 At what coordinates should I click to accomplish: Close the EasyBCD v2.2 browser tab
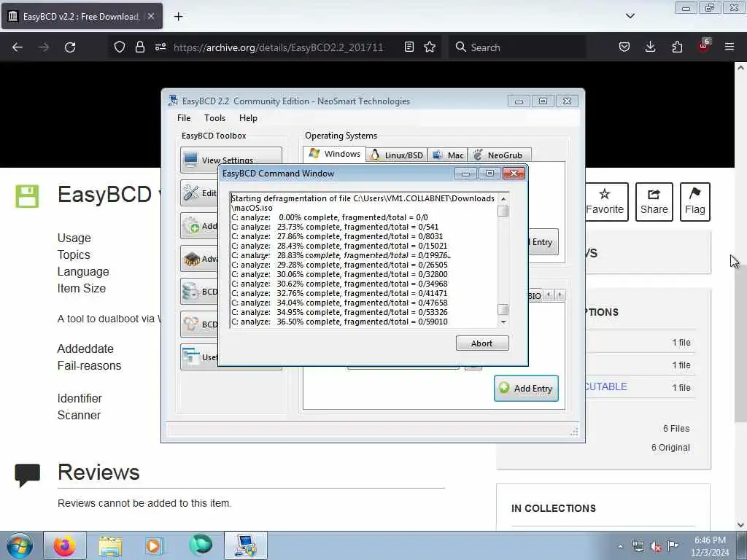pyautogui.click(x=151, y=16)
